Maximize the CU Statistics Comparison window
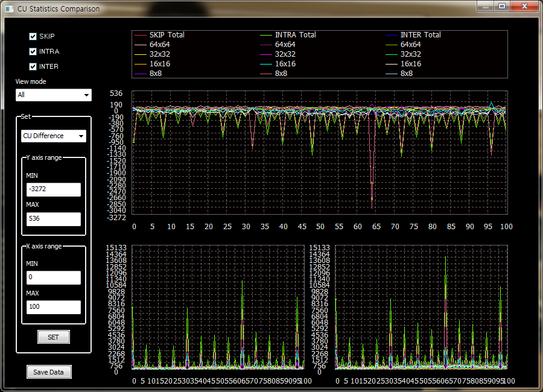 (502, 6)
